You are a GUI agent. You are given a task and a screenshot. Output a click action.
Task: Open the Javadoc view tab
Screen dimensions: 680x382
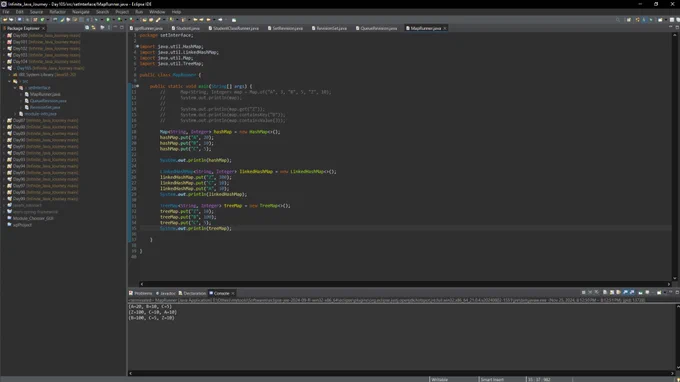(166, 293)
